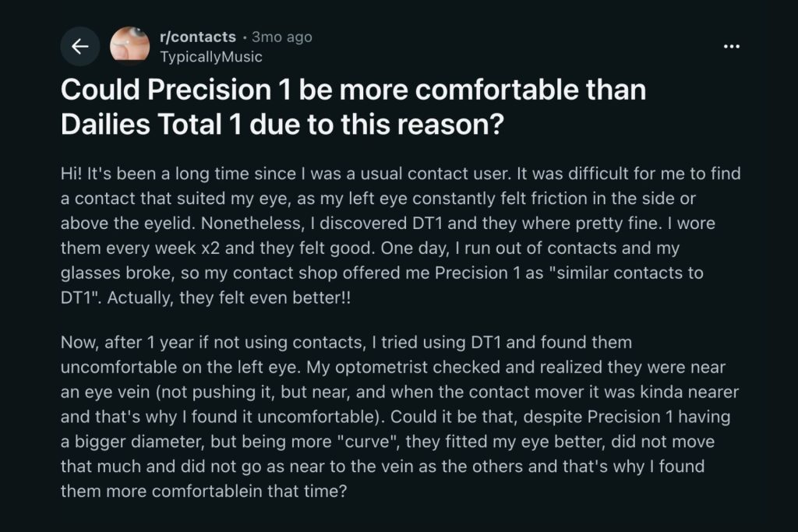Open the poster's profile by clicking their avatar
The image size is (798, 532).
click(131, 45)
